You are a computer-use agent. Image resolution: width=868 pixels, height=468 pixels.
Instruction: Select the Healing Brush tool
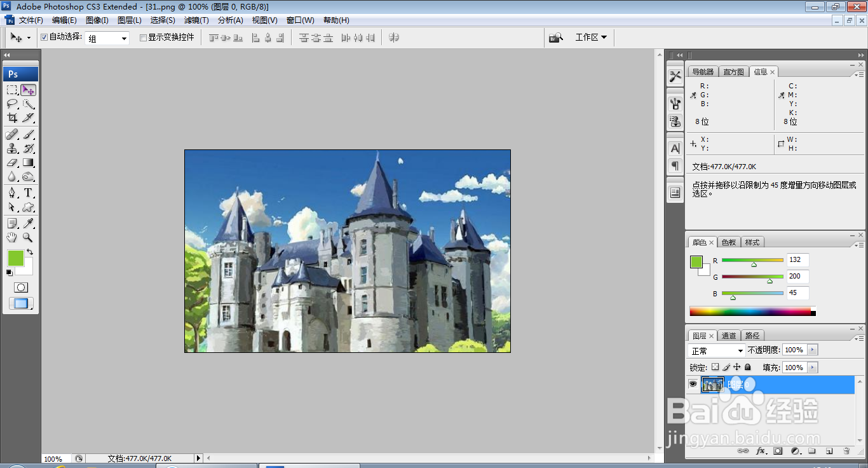tap(12, 134)
